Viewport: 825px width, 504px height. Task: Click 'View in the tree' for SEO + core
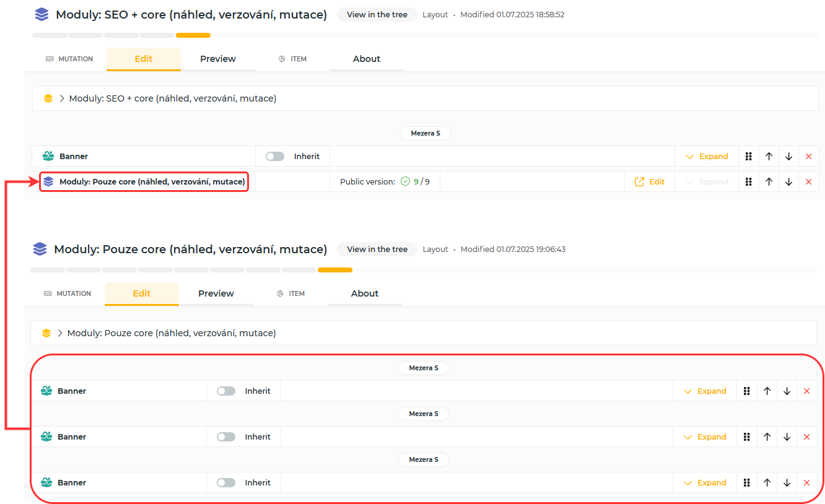[x=377, y=15]
